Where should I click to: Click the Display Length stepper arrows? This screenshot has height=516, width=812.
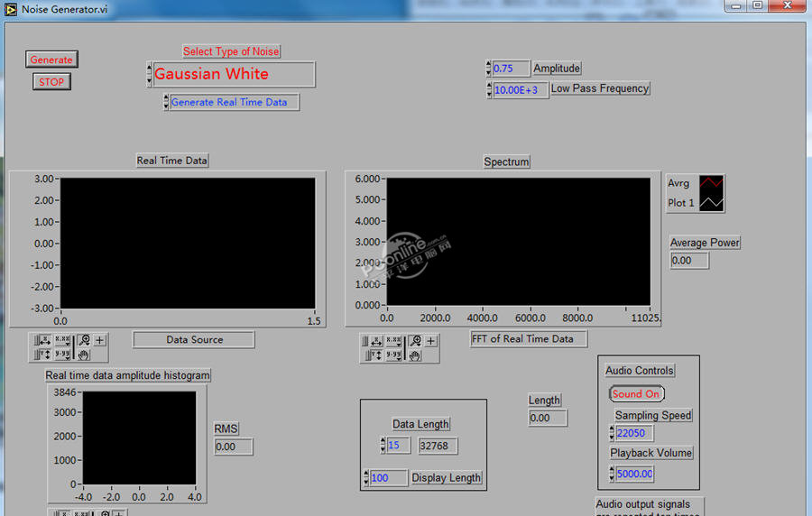tap(366, 478)
